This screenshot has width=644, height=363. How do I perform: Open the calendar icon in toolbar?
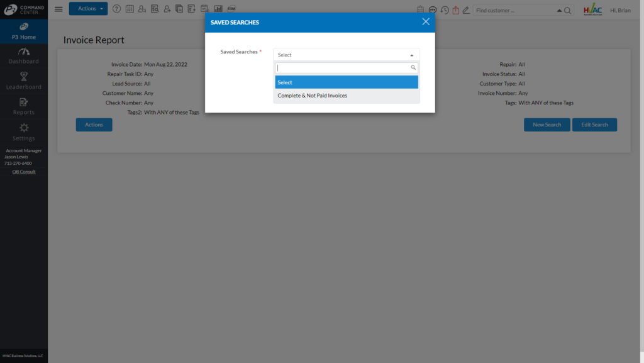tap(130, 9)
